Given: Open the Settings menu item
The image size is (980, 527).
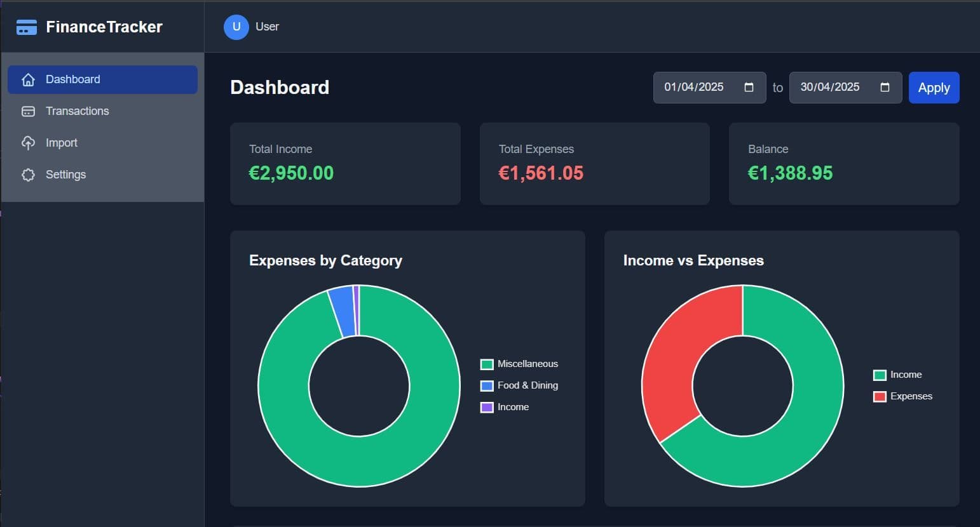Looking at the screenshot, I should point(65,175).
